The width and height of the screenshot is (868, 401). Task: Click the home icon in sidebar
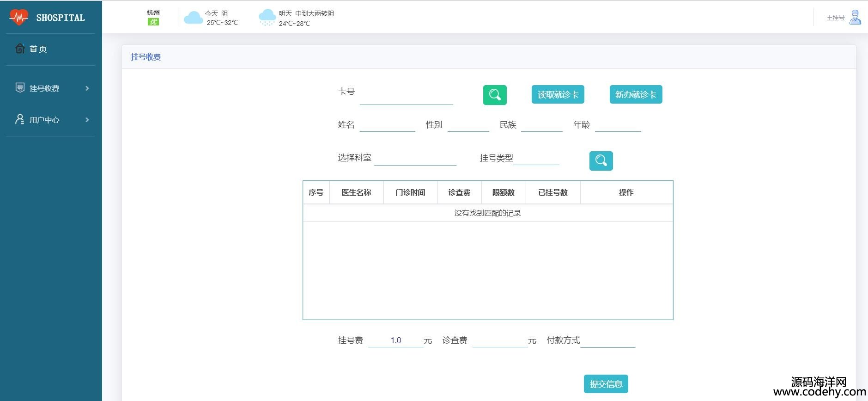(20, 49)
